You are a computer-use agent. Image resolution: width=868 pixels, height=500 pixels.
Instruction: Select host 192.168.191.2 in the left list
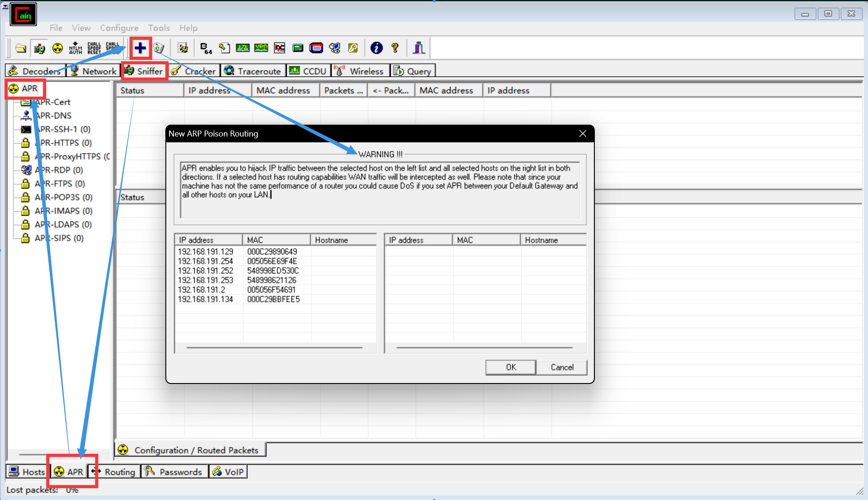(x=275, y=290)
